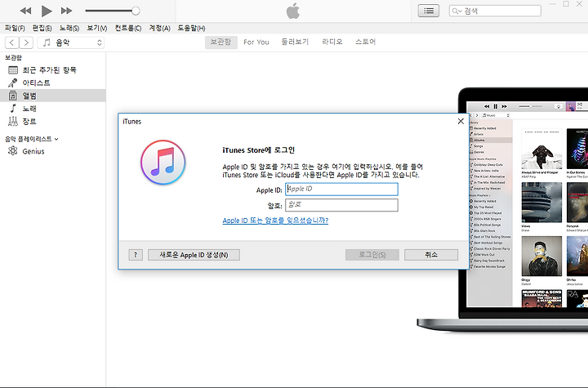Click the ? help button in dialog

point(136,255)
